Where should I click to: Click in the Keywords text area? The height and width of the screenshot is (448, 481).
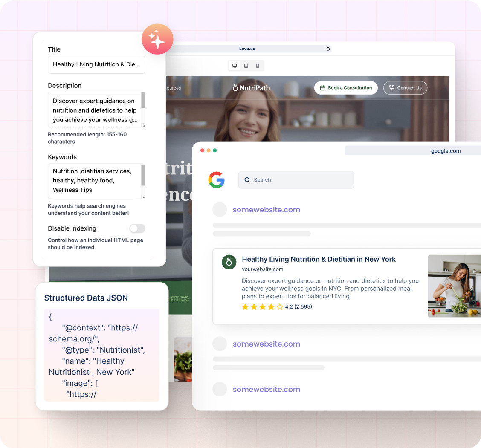pyautogui.click(x=94, y=181)
